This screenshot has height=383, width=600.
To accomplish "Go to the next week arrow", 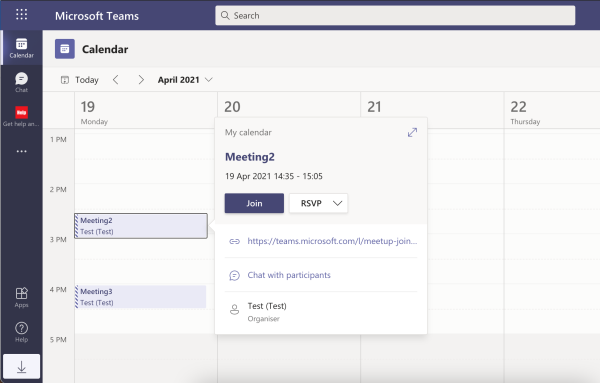I will (141, 80).
